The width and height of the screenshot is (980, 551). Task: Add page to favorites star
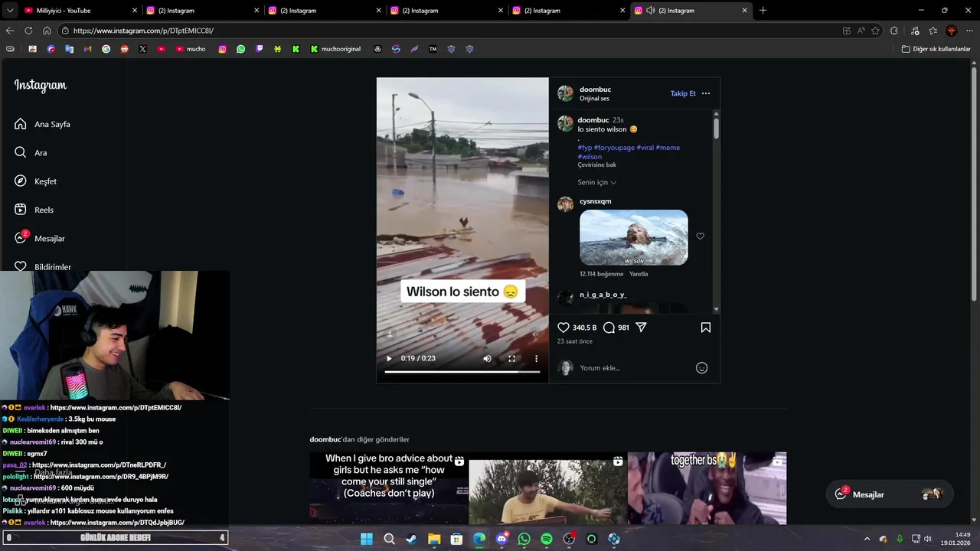[875, 31]
